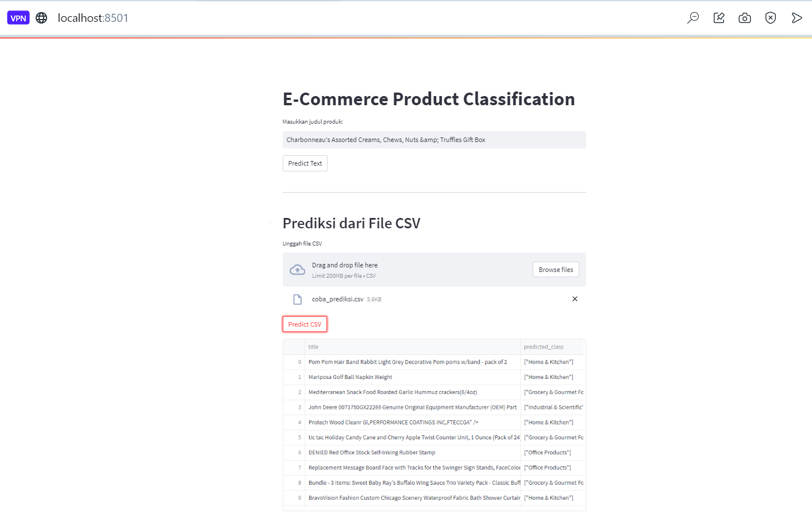Click the send flow arrow icon
Viewport: 812px width, 517px height.
796,18
